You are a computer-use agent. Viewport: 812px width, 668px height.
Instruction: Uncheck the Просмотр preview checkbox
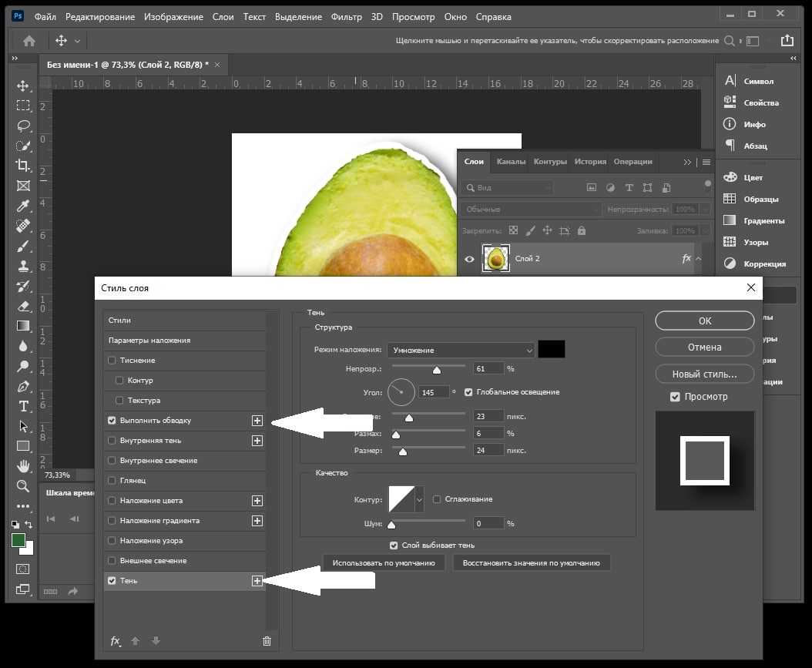676,397
